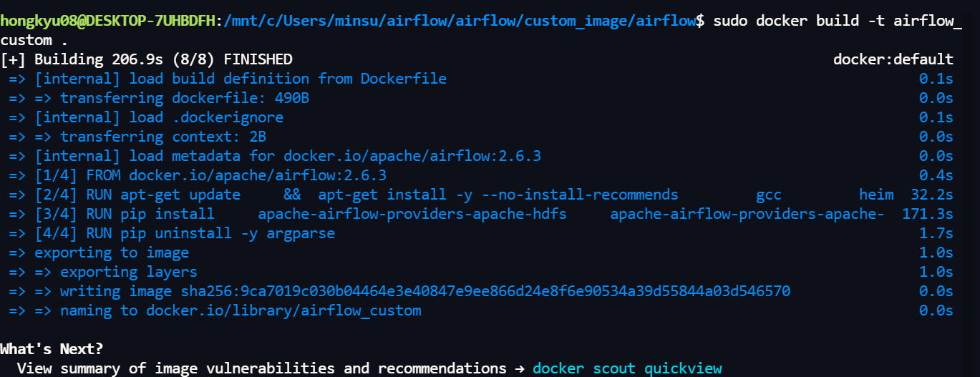980x377 pixels.
Task: Click the docker:default label
Action: [x=893, y=59]
